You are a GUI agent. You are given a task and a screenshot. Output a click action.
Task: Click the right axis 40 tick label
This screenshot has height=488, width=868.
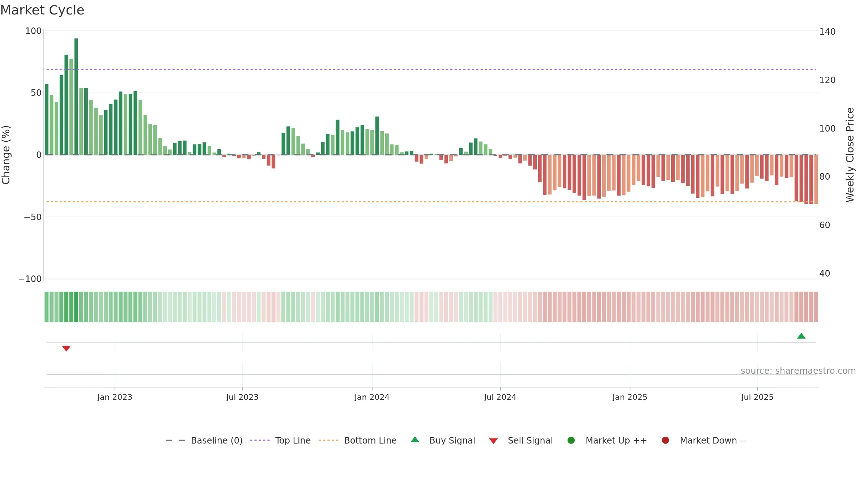(x=825, y=274)
